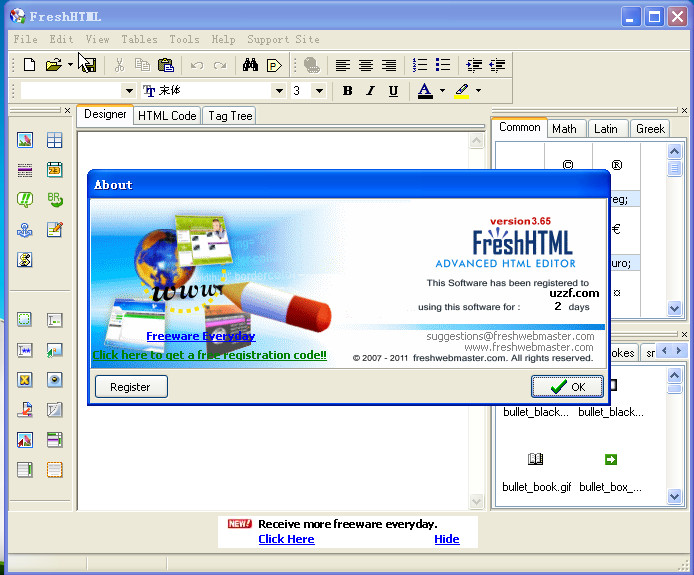Open the Edit menu
The height and width of the screenshot is (575, 694).
point(62,39)
